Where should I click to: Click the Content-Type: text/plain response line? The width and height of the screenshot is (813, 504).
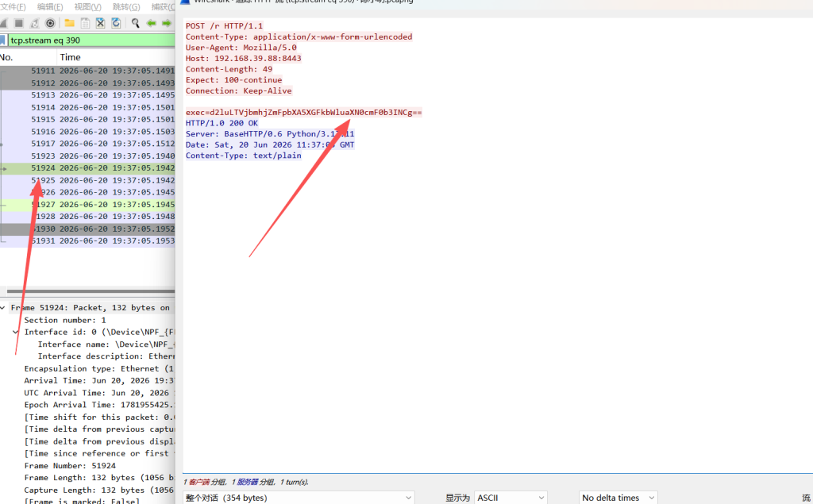(243, 156)
